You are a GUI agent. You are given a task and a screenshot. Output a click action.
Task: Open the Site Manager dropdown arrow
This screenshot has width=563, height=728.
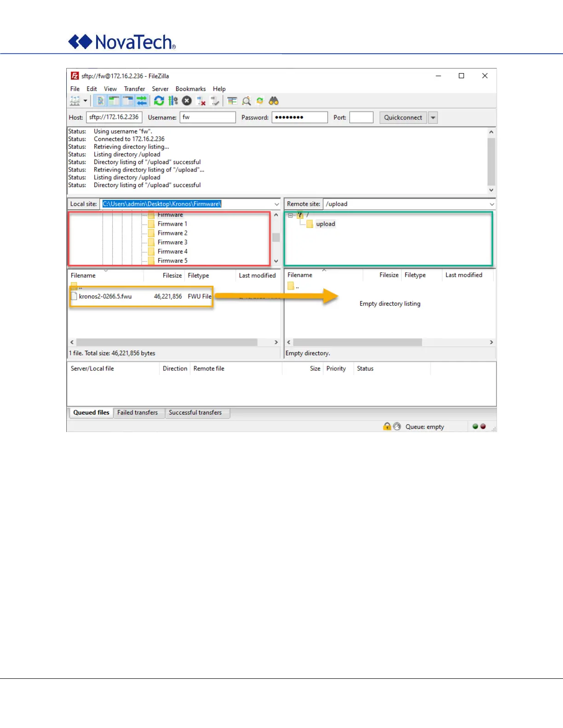86,101
